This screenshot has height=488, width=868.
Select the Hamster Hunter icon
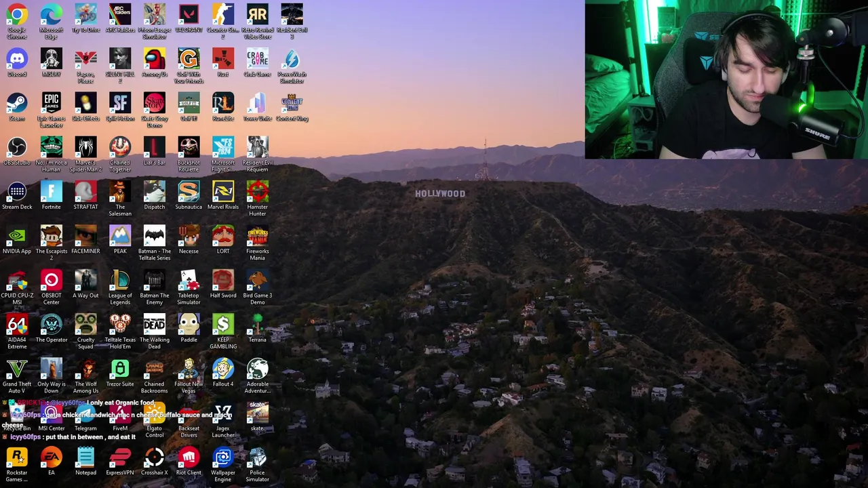pyautogui.click(x=258, y=191)
